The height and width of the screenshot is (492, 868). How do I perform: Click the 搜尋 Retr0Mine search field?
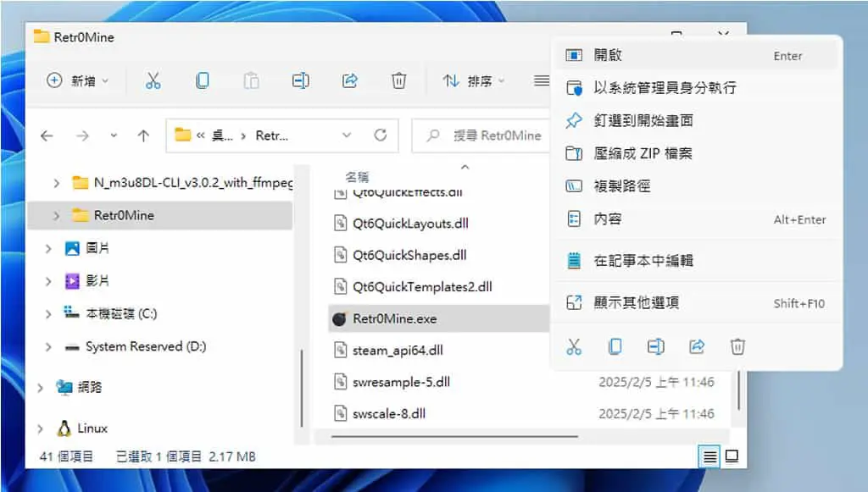pyautogui.click(x=481, y=135)
